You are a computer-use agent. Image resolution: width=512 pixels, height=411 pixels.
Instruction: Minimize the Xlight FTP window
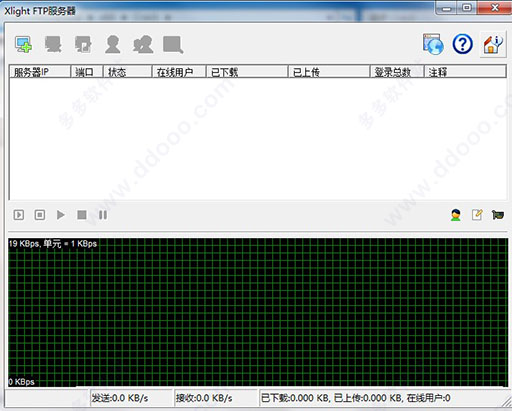pos(447,8)
